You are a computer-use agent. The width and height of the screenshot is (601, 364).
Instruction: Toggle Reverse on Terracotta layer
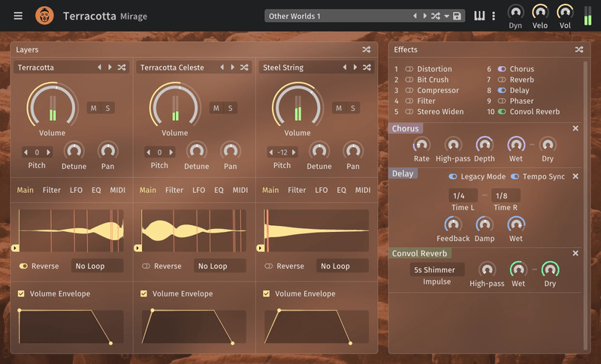[24, 266]
